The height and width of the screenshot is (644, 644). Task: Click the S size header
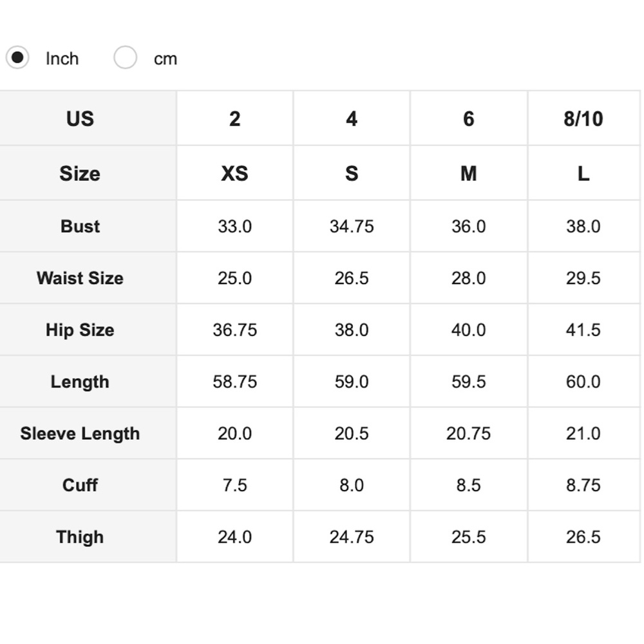point(352,173)
